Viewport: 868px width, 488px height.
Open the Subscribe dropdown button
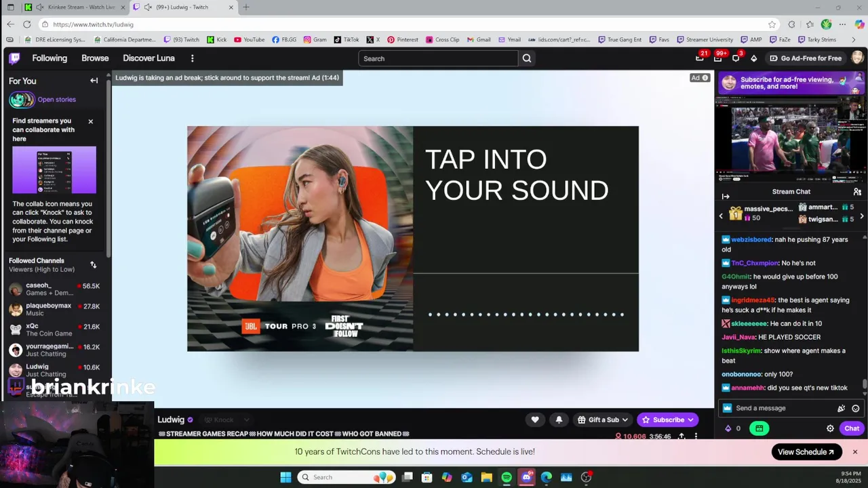click(x=667, y=420)
